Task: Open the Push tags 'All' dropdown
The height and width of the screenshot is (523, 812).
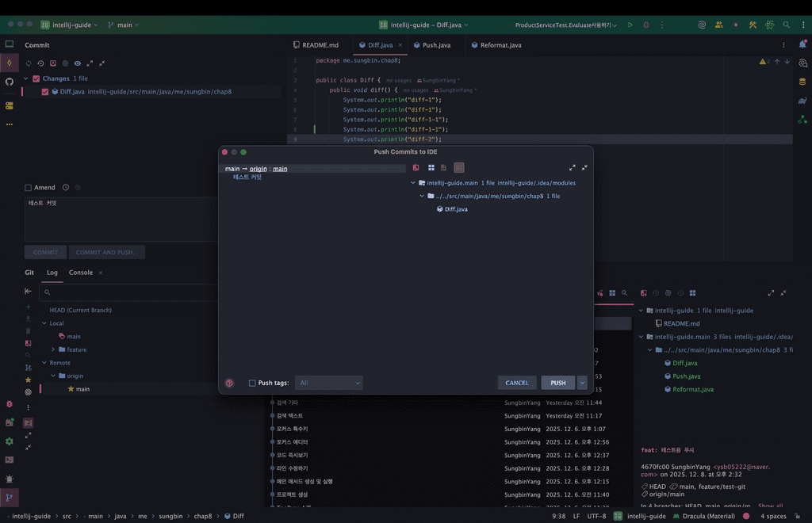Action: [328, 383]
